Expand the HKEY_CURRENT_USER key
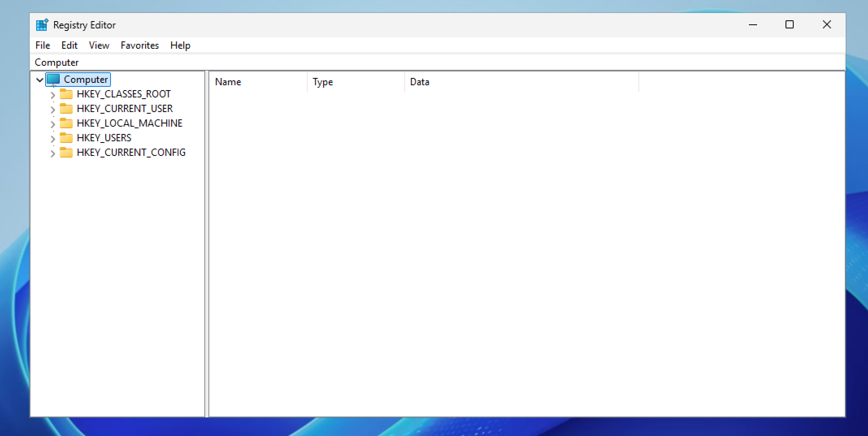Screen dimensions: 868x436 (53, 110)
